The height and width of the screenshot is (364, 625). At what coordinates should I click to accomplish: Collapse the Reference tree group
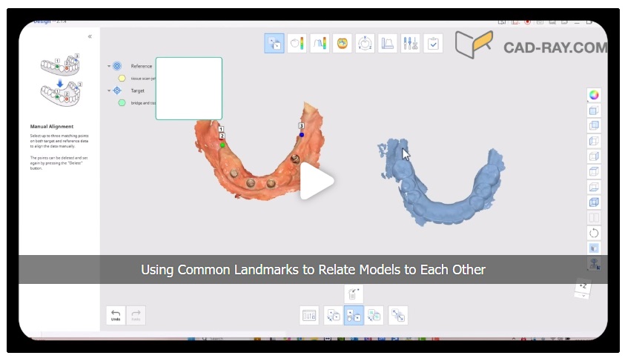coord(108,66)
